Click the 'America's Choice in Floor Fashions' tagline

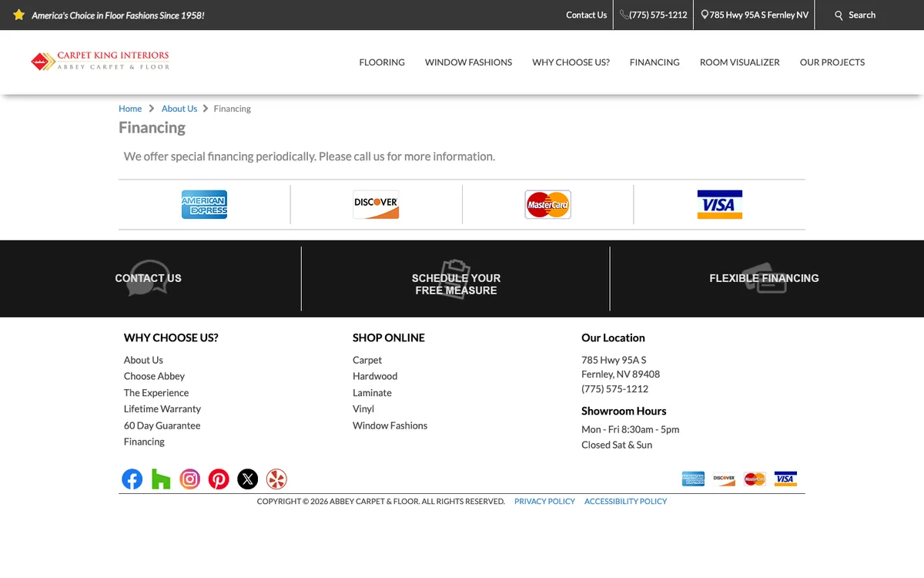[x=118, y=15]
